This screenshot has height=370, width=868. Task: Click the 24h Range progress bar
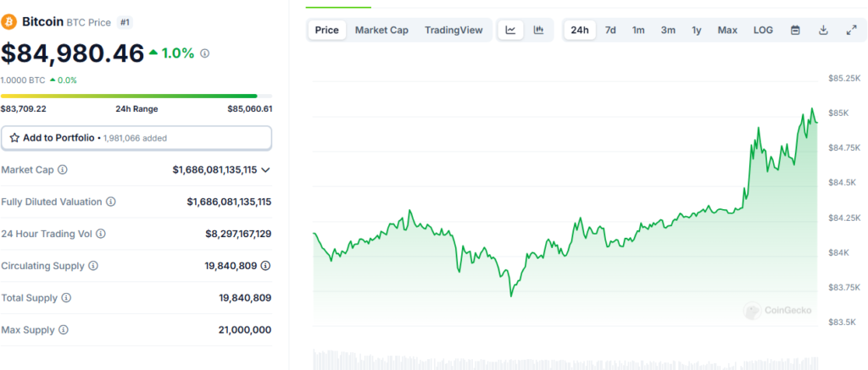pyautogui.click(x=136, y=97)
